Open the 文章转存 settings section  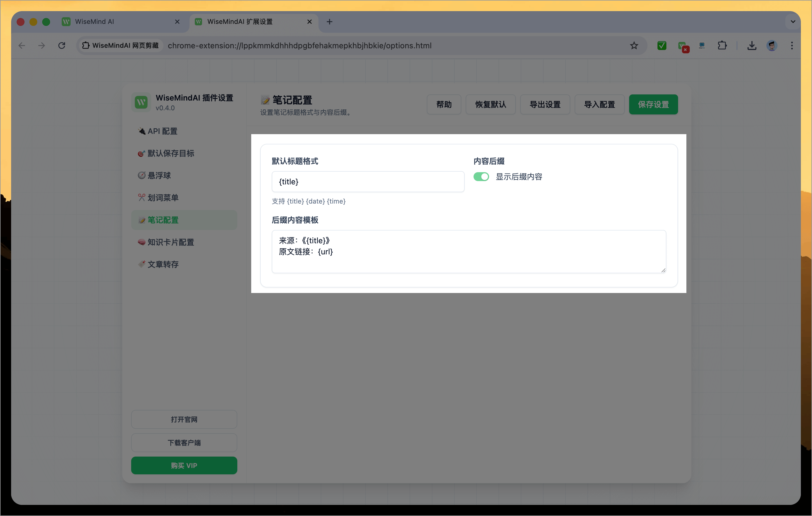[163, 264]
